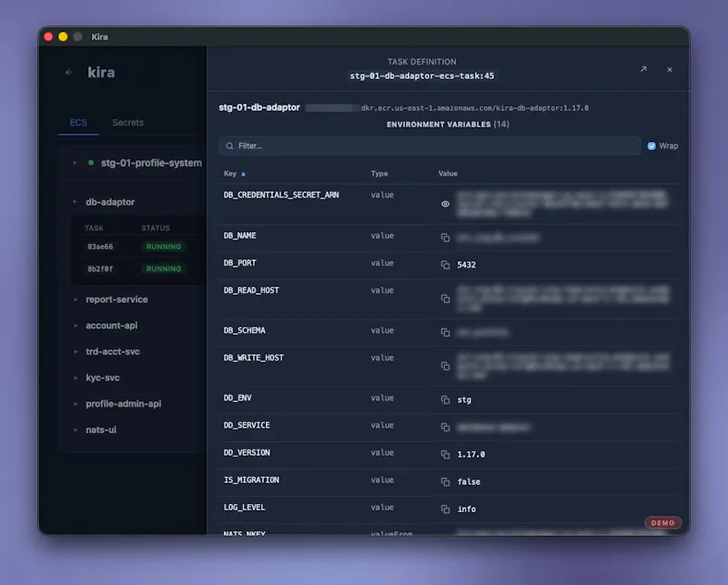Click the back arrow next to kira
Viewport: 728px width, 585px height.
coord(69,73)
